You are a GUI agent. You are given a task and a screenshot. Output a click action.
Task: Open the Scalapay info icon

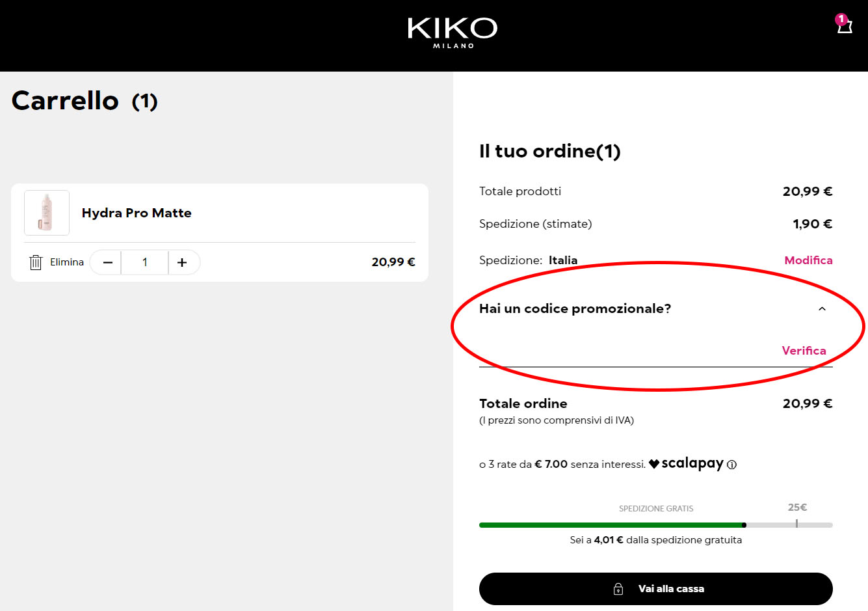click(x=731, y=465)
